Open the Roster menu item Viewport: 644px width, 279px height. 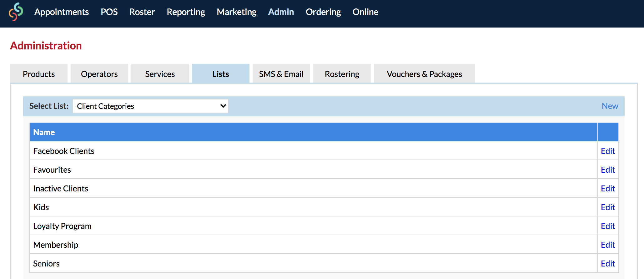[x=142, y=12]
